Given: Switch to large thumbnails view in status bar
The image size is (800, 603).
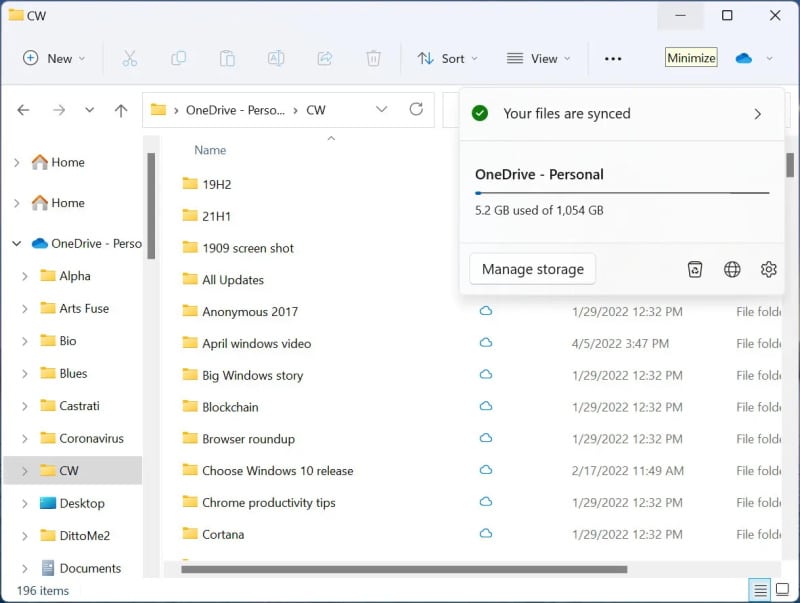Looking at the screenshot, I should tap(782, 590).
